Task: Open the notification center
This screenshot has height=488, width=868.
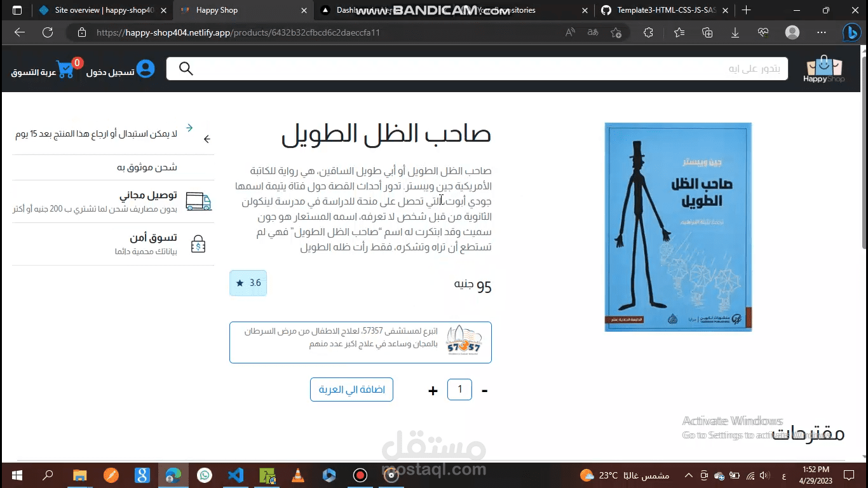Action: 849,475
